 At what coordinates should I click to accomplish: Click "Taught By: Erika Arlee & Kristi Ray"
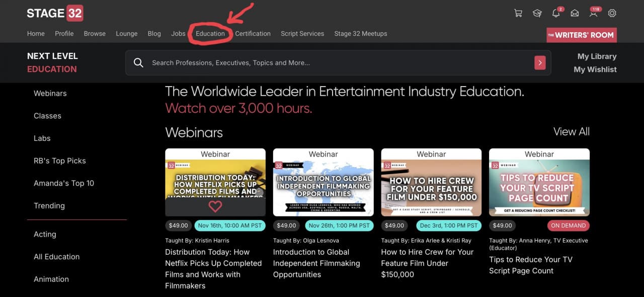(427, 241)
